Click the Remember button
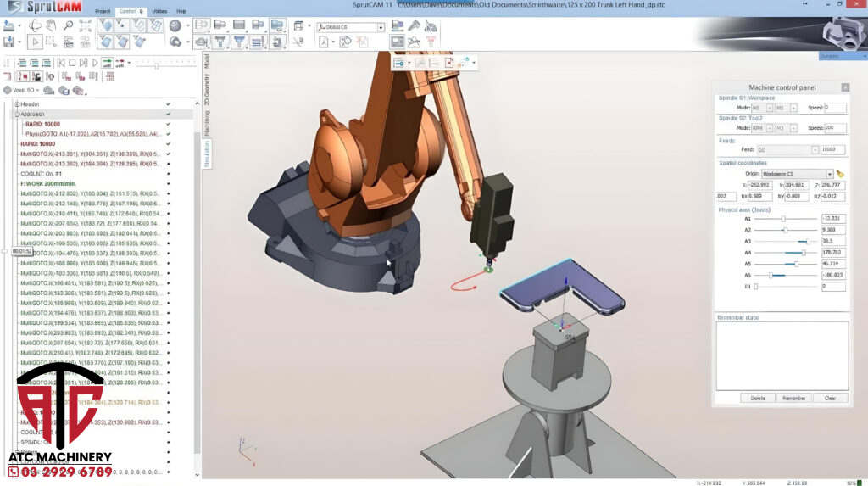Image resolution: width=868 pixels, height=486 pixels. pyautogui.click(x=793, y=398)
